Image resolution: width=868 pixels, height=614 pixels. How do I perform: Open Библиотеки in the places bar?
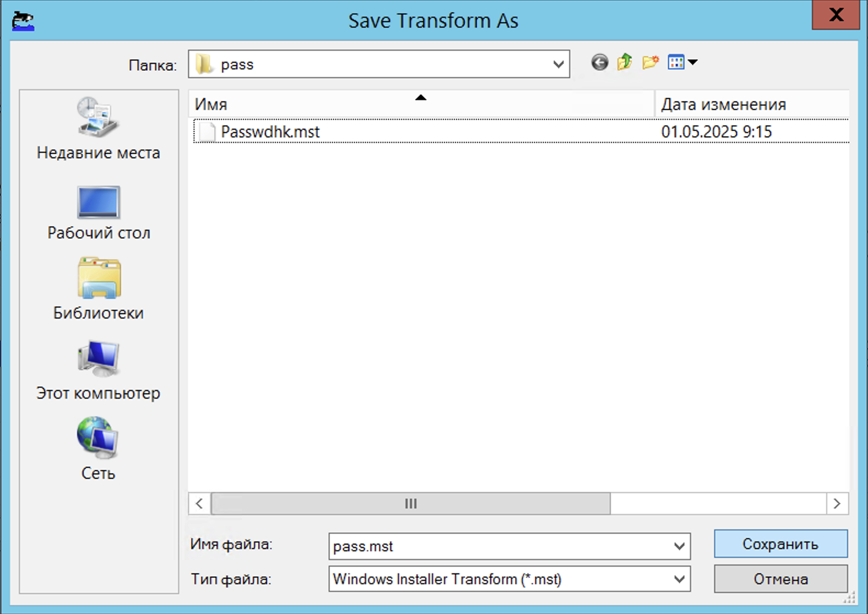coord(98,289)
